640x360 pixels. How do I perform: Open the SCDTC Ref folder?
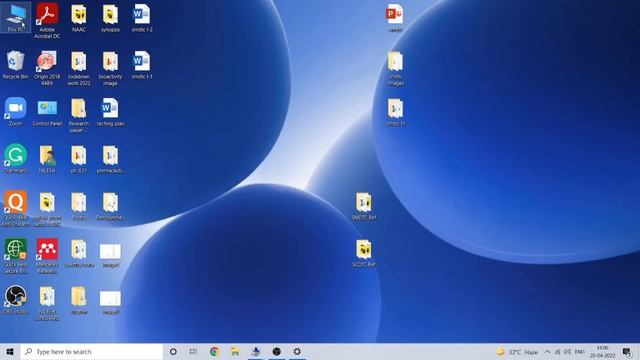click(x=364, y=253)
